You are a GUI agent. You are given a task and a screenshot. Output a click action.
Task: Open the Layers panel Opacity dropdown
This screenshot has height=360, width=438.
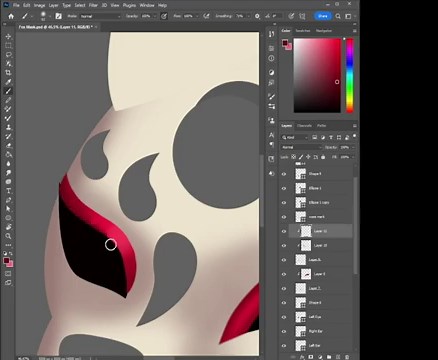point(353,147)
